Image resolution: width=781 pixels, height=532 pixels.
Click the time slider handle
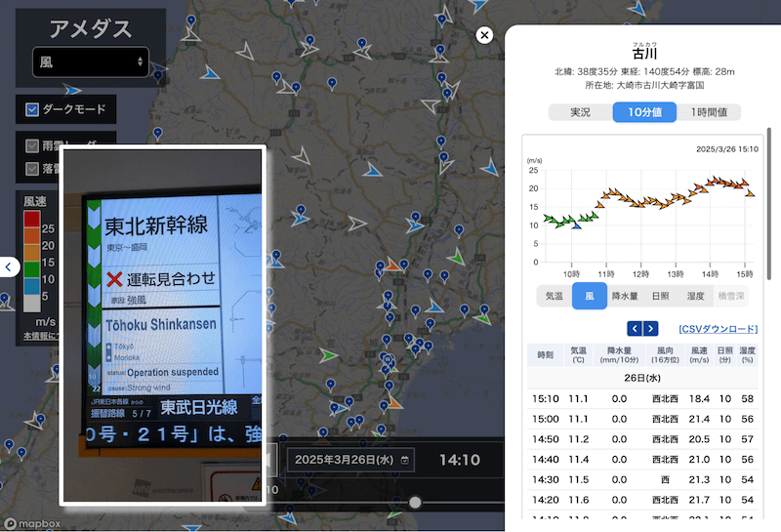coord(415,502)
